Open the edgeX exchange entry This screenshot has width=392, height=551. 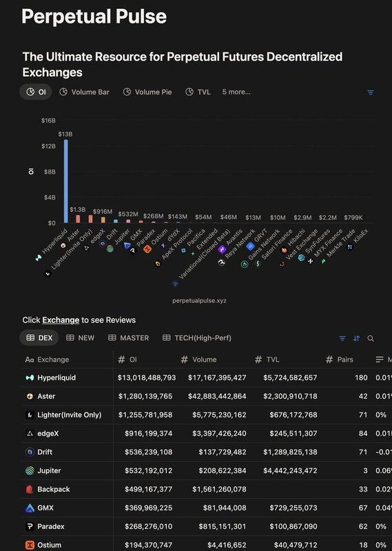pyautogui.click(x=48, y=433)
